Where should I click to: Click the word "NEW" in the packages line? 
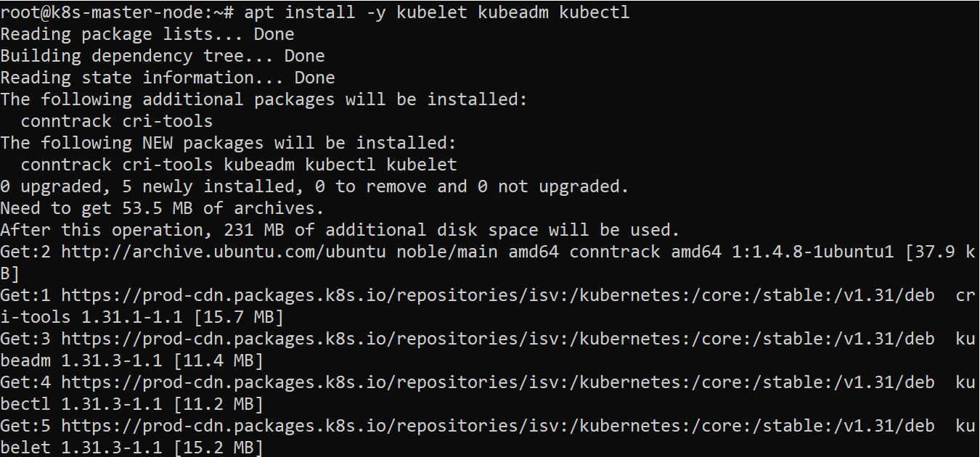coord(158,143)
